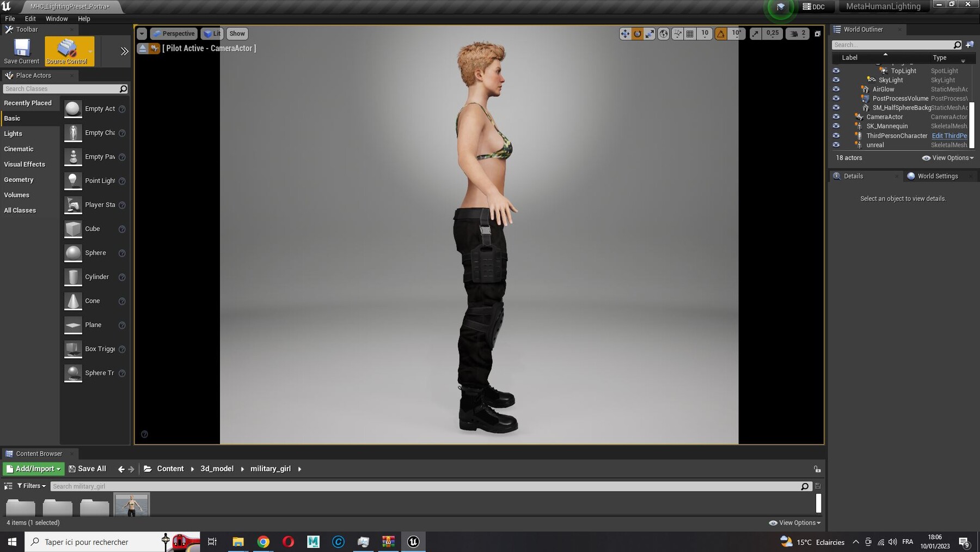
Task: Open grid snap size dropdown showing 10
Action: click(x=705, y=34)
